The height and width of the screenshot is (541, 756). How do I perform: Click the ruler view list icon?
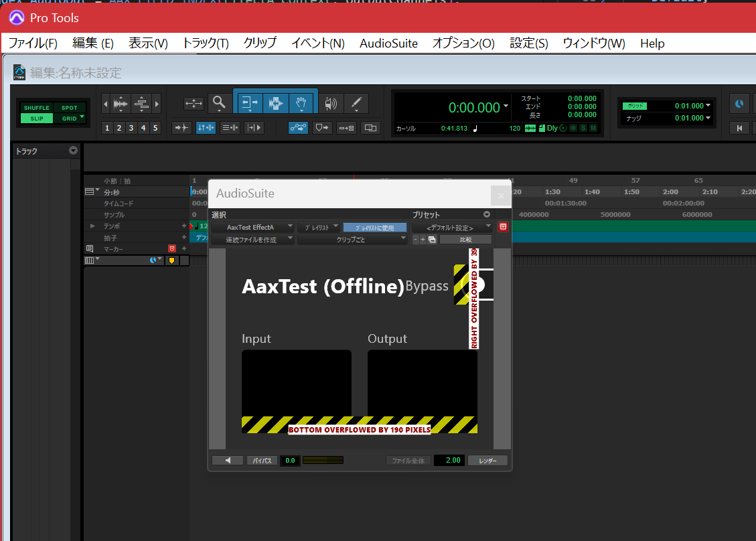[x=90, y=191]
